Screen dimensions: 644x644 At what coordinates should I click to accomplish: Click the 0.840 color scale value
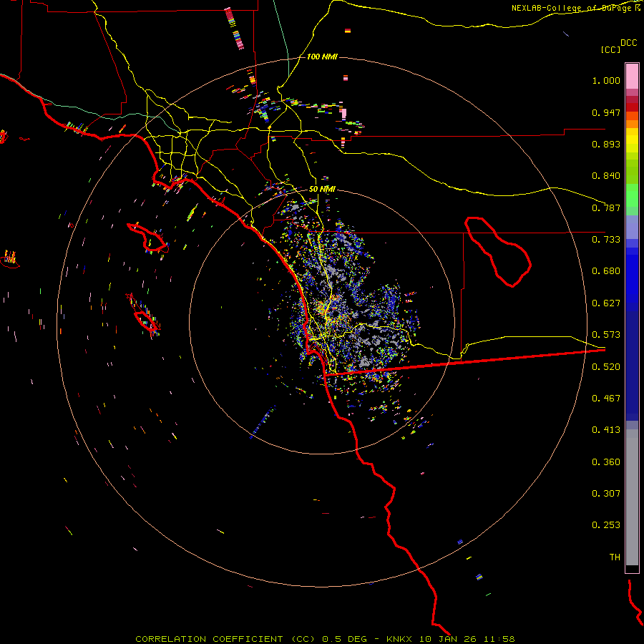point(606,176)
